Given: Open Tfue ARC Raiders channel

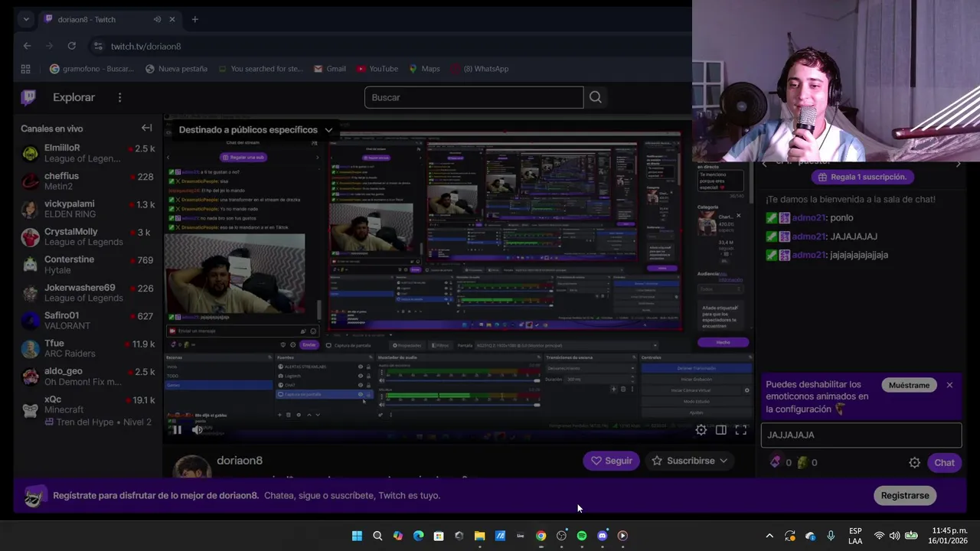Looking at the screenshot, I should [x=88, y=349].
